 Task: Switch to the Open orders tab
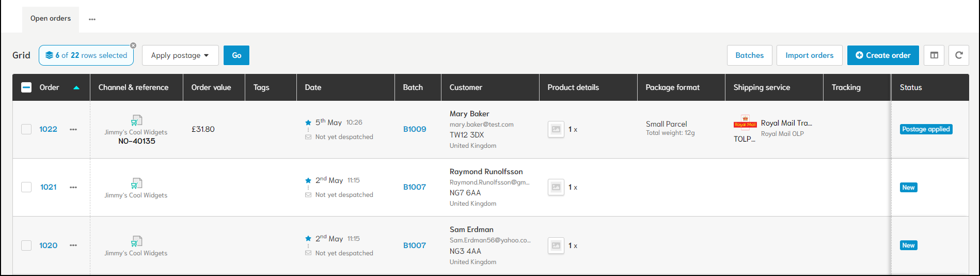click(51, 19)
